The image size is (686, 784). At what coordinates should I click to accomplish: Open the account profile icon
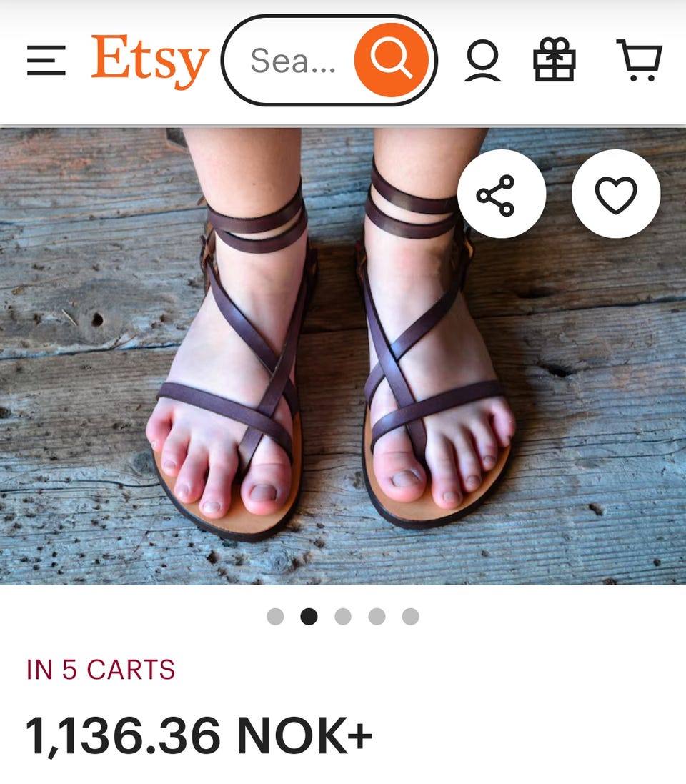click(482, 61)
